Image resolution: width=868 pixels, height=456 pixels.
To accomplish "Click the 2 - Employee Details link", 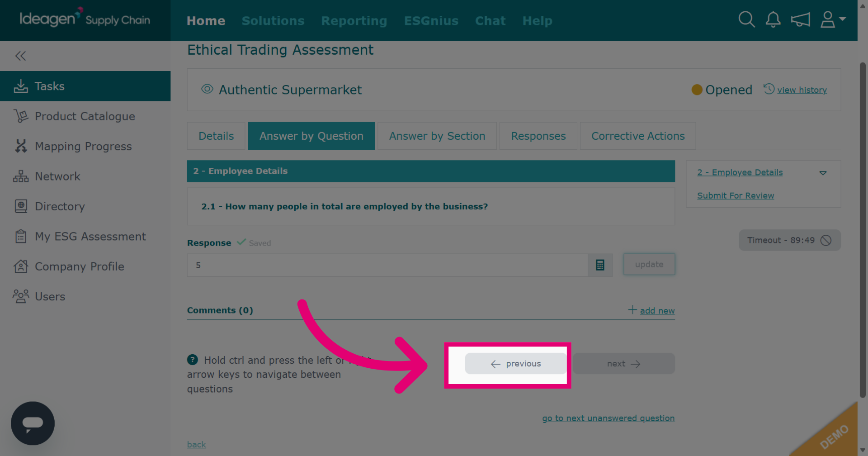I will [740, 172].
